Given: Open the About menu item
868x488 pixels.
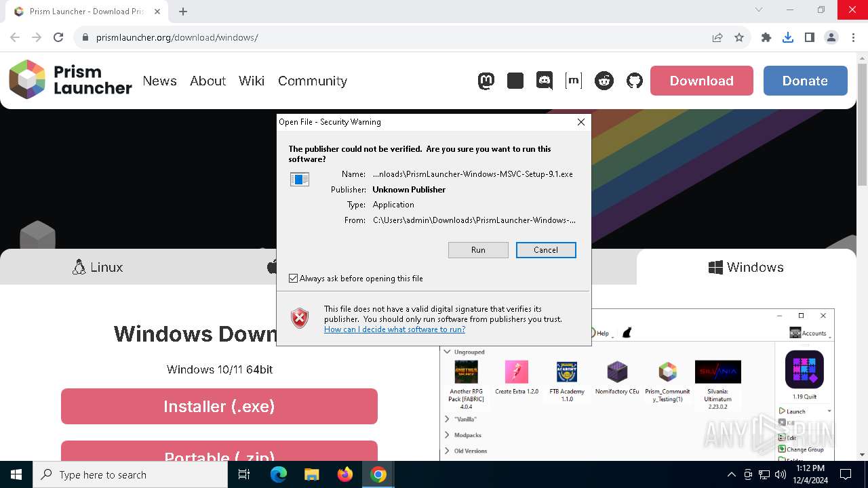Looking at the screenshot, I should 208,81.
